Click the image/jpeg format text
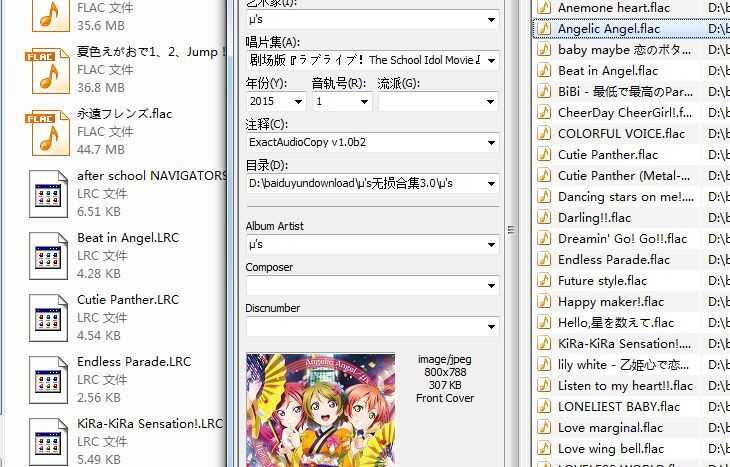The width and height of the screenshot is (730, 467). tap(445, 359)
